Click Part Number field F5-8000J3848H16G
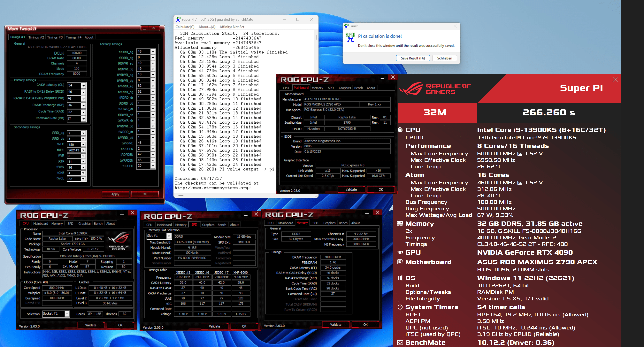The width and height of the screenshot is (644, 347). pos(192,258)
